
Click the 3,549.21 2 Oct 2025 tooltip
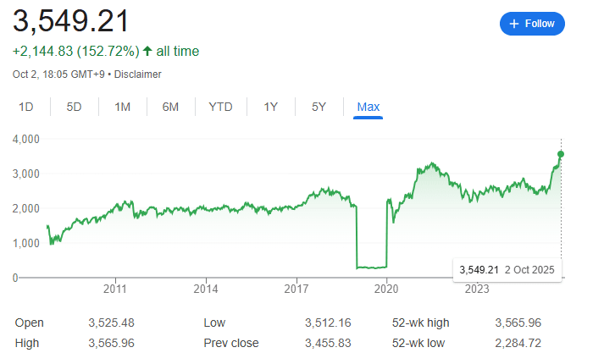pos(507,270)
